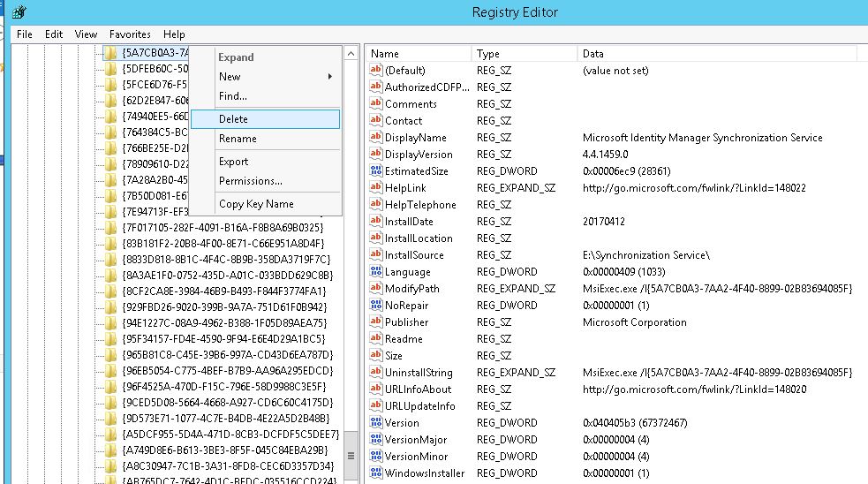Select Find... in the context menu
This screenshot has width=868, height=484.
click(x=265, y=95)
